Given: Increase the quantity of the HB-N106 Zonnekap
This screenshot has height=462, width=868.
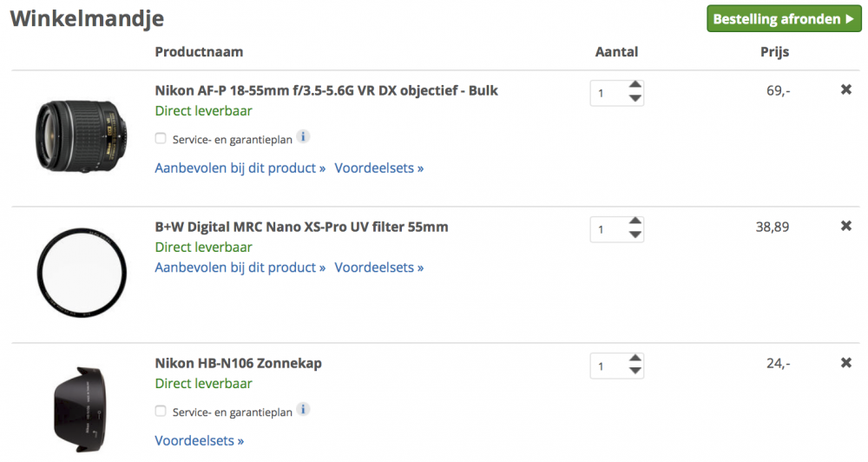Looking at the screenshot, I should pyautogui.click(x=635, y=358).
